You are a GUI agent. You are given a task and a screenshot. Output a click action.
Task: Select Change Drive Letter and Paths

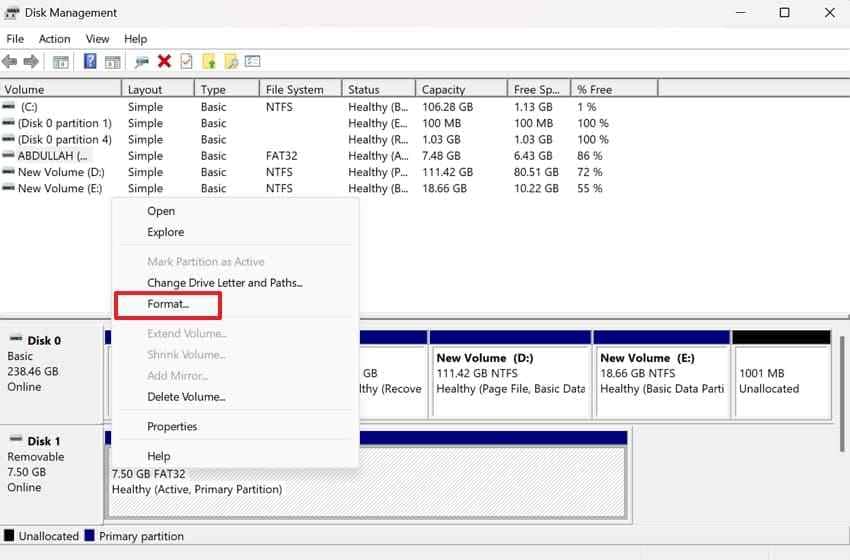coord(236,282)
